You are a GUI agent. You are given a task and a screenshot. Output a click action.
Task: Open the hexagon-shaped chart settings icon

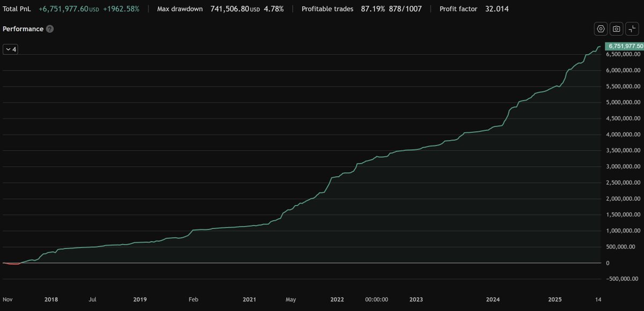601,29
